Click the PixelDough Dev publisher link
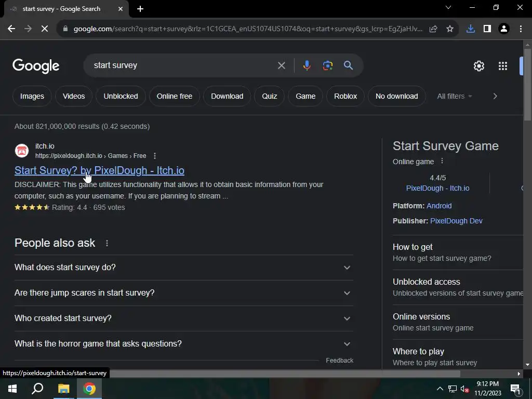The height and width of the screenshot is (399, 532). [x=456, y=221]
